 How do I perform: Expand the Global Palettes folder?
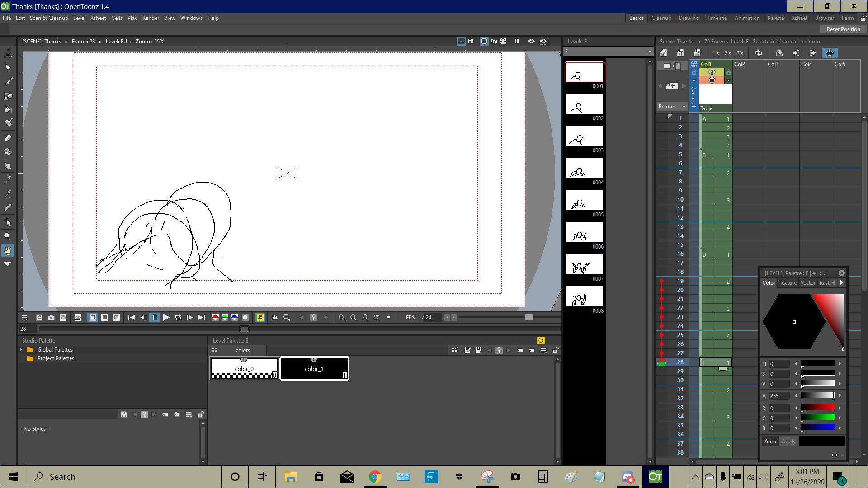(x=21, y=350)
